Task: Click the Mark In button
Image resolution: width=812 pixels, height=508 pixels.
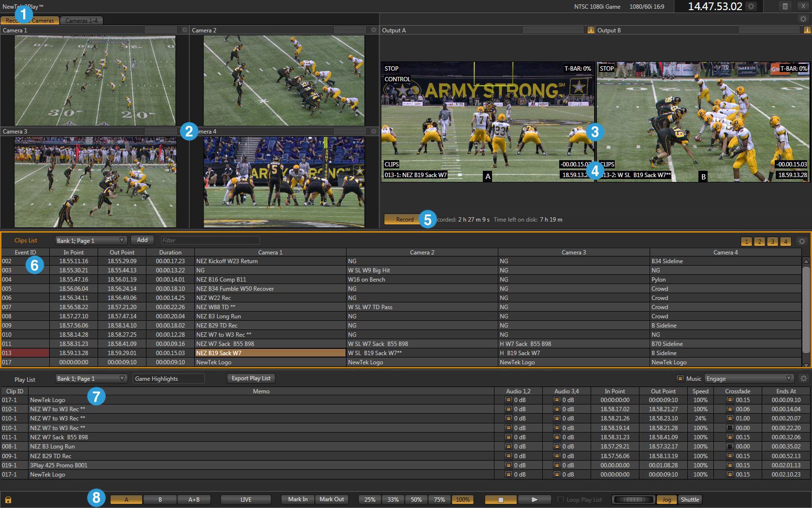Action: [298, 500]
